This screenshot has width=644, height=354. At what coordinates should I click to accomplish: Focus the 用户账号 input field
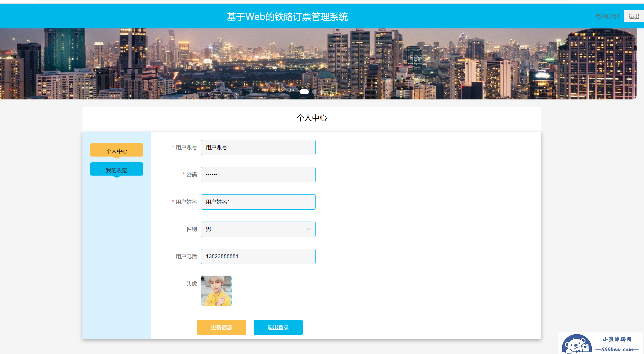coord(258,147)
